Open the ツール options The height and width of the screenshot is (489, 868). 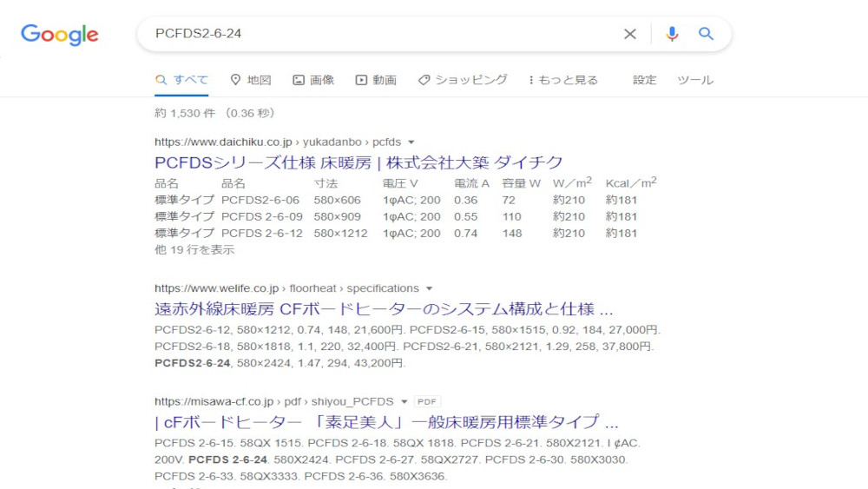[695, 80]
